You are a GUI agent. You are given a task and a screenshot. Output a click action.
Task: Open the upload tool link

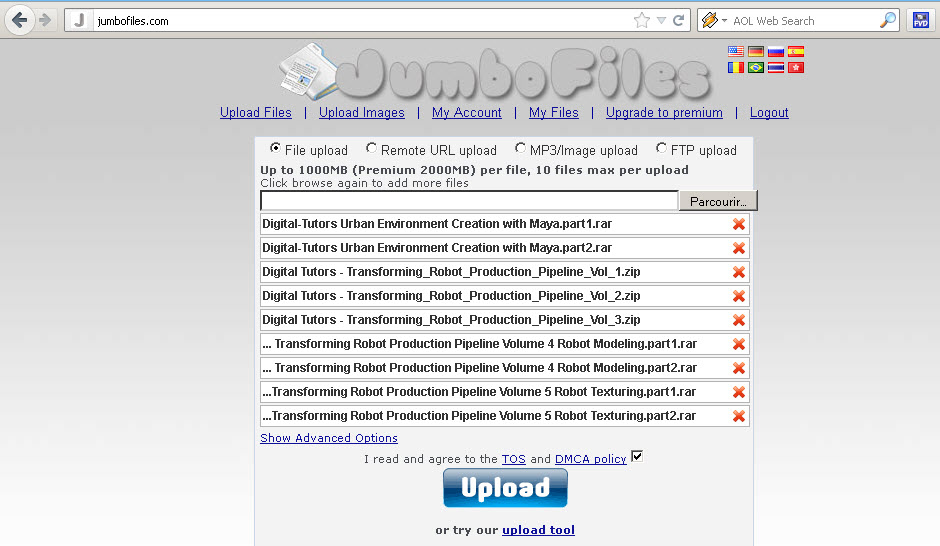(538, 530)
